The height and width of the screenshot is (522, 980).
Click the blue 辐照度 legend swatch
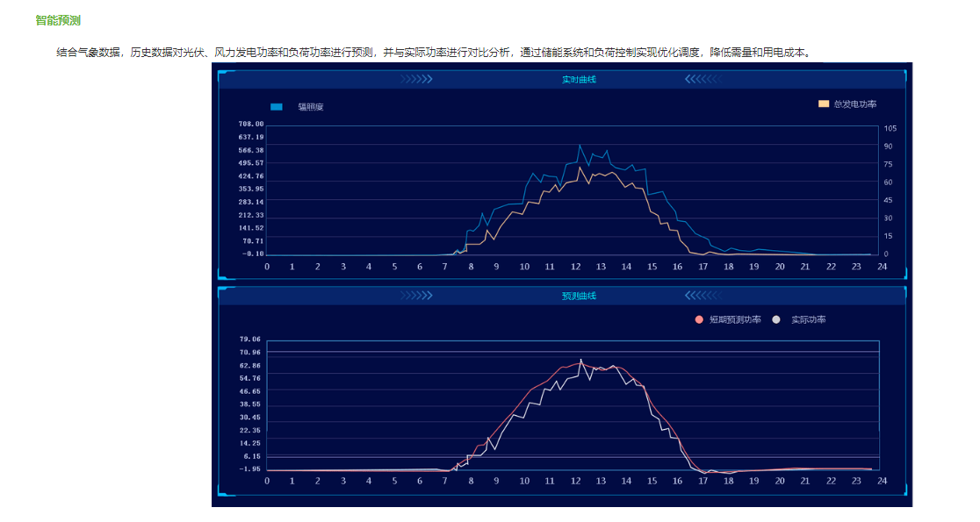pos(277,107)
